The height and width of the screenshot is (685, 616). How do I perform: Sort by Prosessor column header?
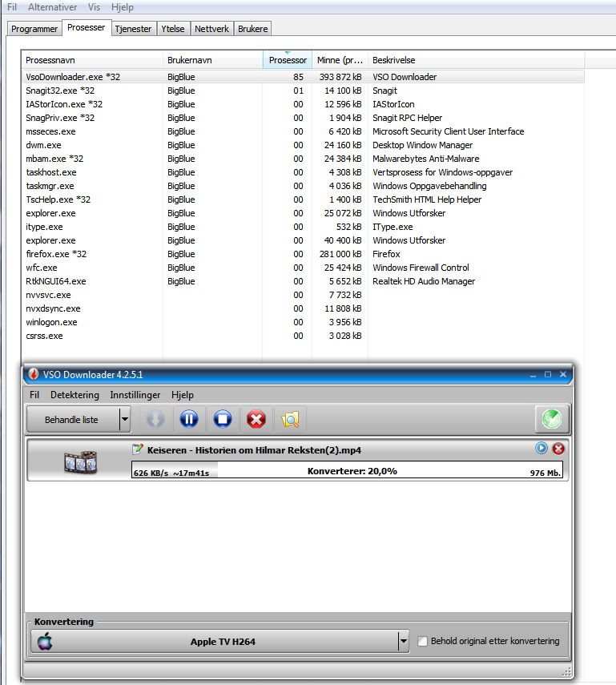point(288,60)
